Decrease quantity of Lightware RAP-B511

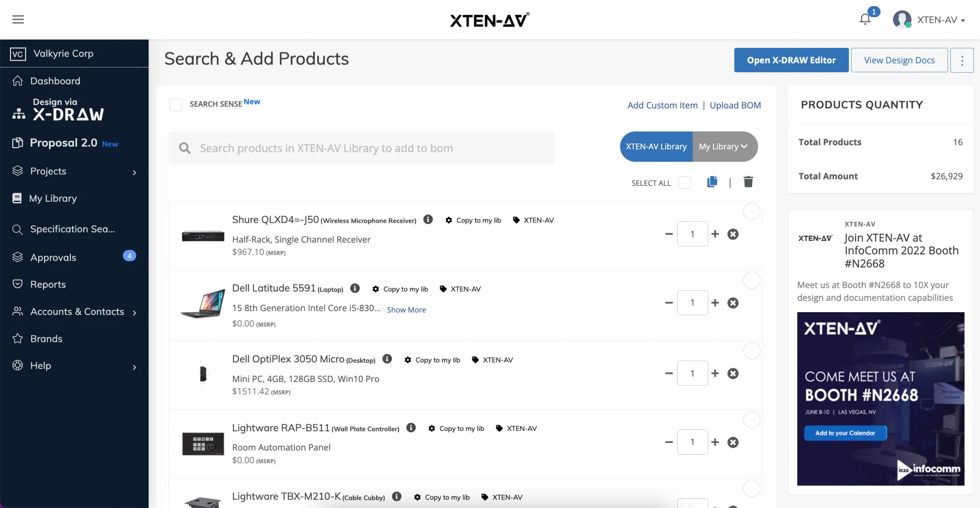coord(669,442)
